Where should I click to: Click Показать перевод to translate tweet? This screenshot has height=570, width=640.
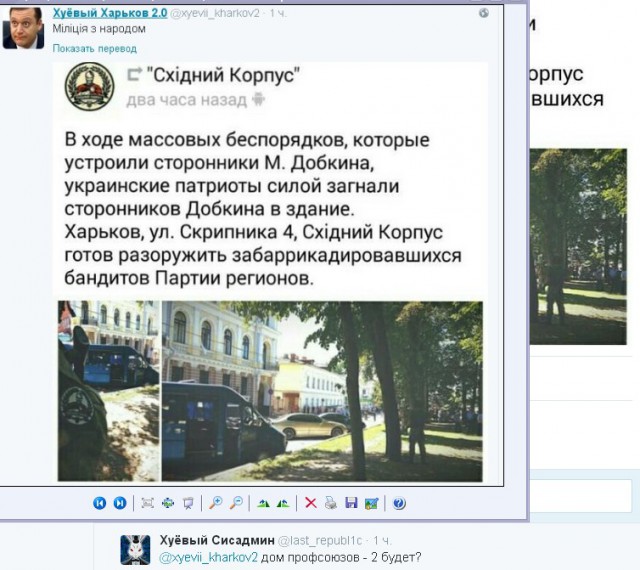[94, 49]
